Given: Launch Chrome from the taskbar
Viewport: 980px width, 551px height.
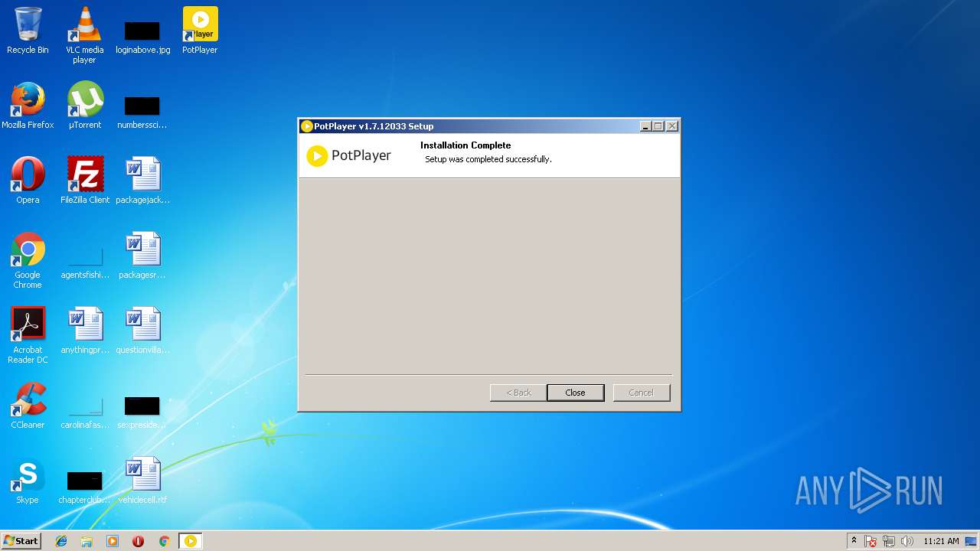Looking at the screenshot, I should click(164, 541).
